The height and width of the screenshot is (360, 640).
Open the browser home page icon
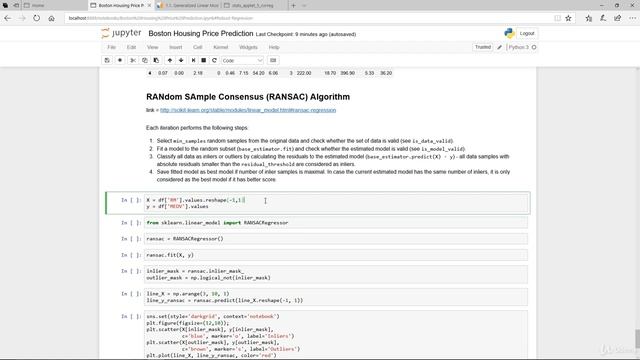point(51,18)
